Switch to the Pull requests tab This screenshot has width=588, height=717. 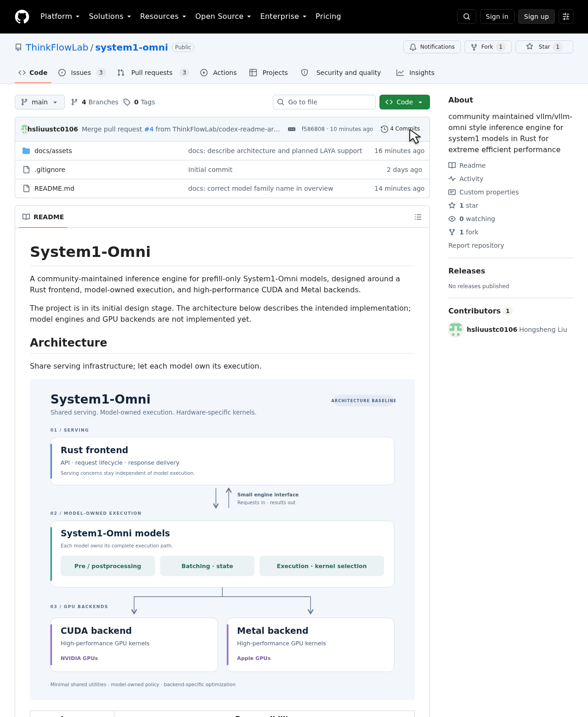click(153, 73)
